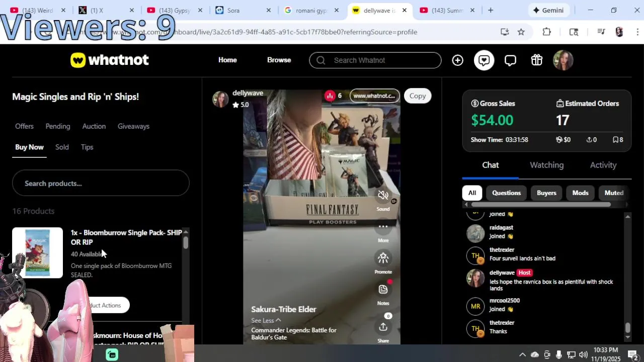Switch to the Watching tab
Viewport: 644px width, 362px height.
(x=546, y=165)
